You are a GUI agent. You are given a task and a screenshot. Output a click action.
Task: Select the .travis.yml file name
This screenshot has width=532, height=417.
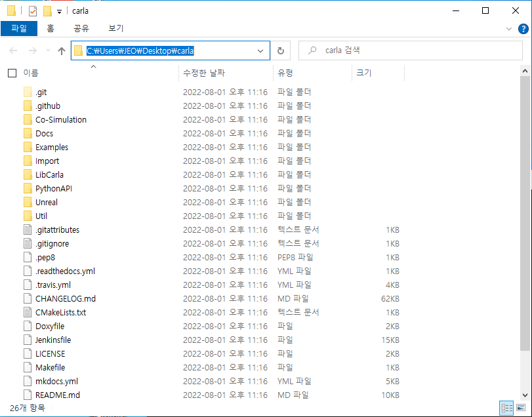pos(53,285)
